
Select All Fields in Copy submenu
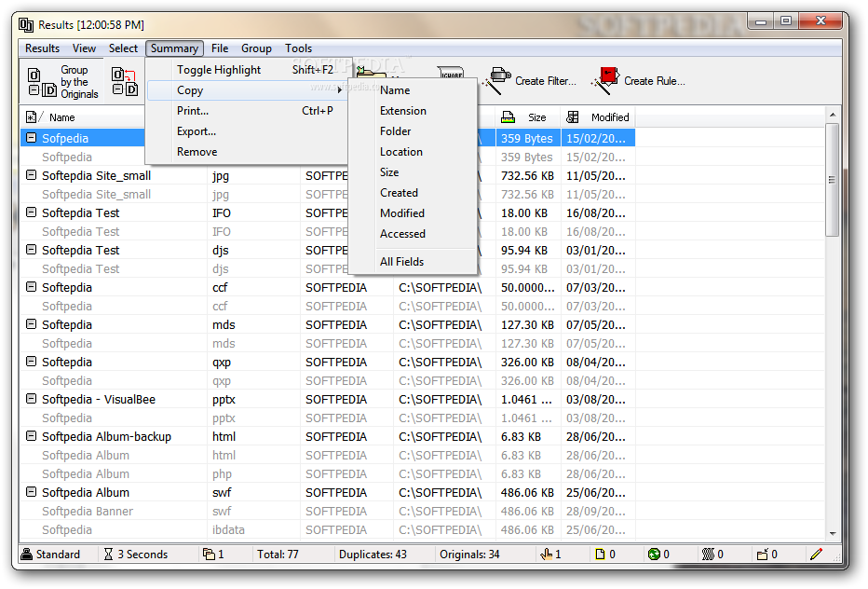(413, 262)
